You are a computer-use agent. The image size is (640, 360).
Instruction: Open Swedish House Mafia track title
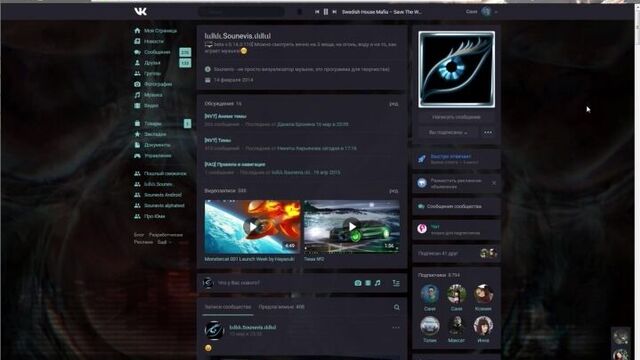(x=382, y=12)
